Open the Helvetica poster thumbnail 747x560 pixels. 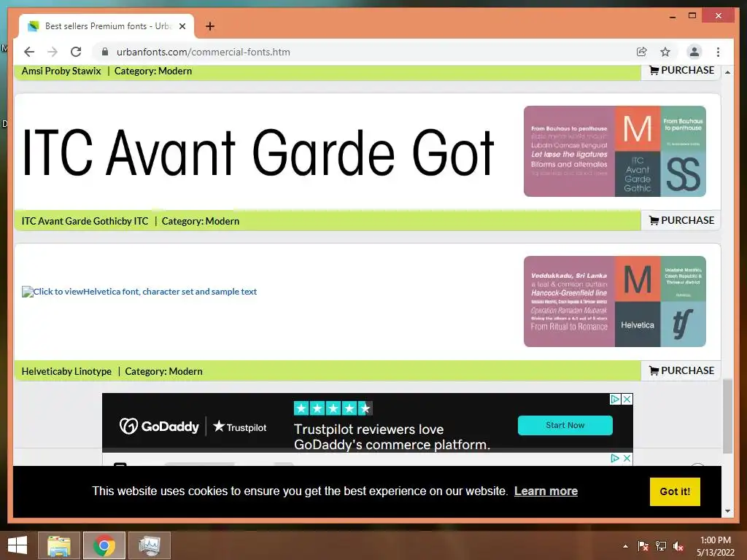tap(614, 301)
